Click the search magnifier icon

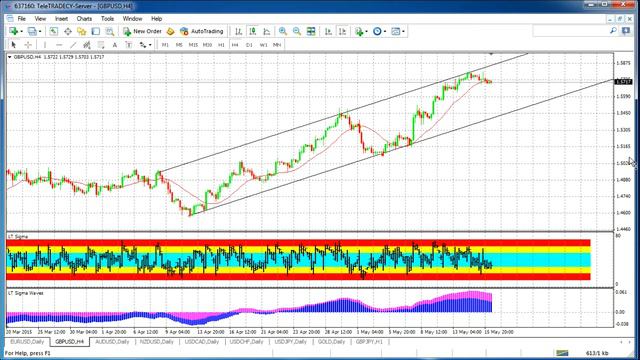click(x=613, y=31)
